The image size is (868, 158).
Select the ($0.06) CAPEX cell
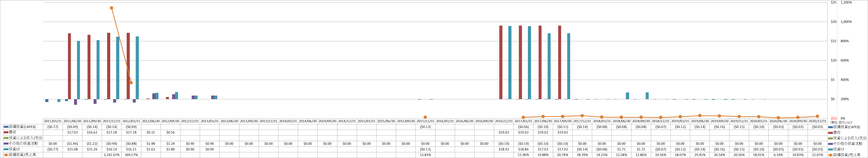tap(523, 127)
